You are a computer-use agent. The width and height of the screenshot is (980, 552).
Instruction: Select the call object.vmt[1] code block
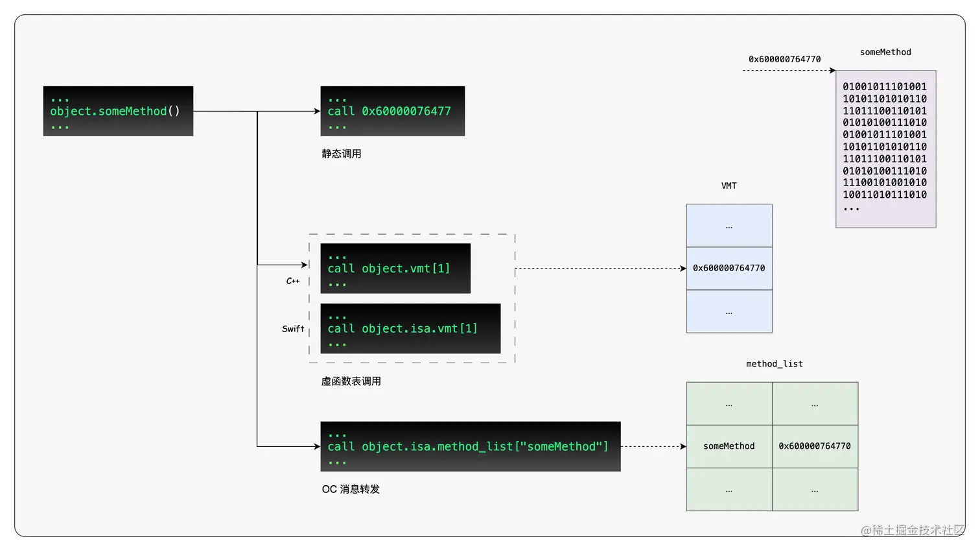click(x=395, y=269)
